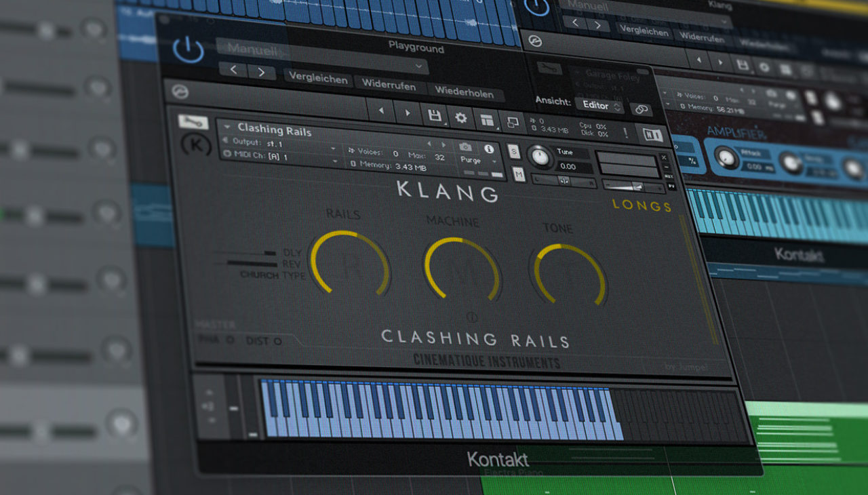868x495 pixels.
Task: Show instrument info with the i icon
Action: 489,148
